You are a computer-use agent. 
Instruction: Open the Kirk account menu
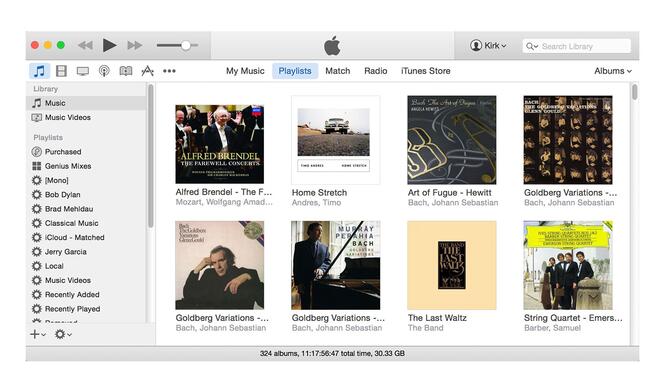click(488, 45)
